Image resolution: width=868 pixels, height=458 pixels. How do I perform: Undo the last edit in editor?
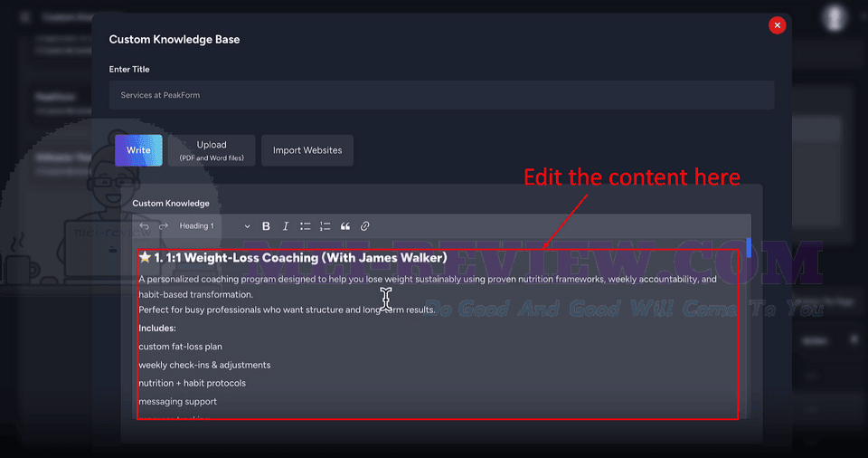[144, 226]
